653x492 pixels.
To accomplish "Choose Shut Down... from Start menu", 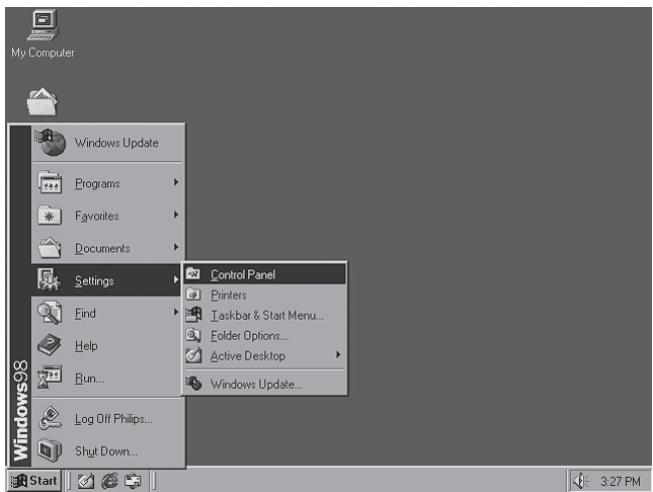I will tap(108, 451).
